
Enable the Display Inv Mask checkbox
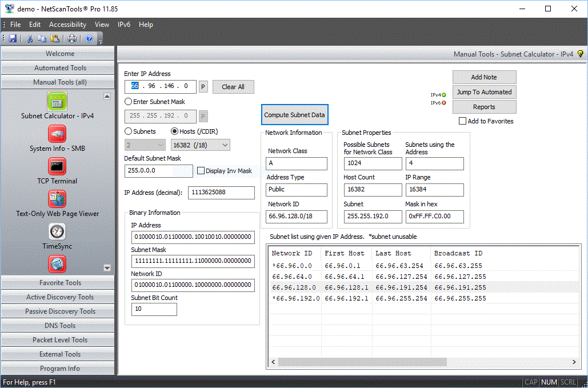201,171
